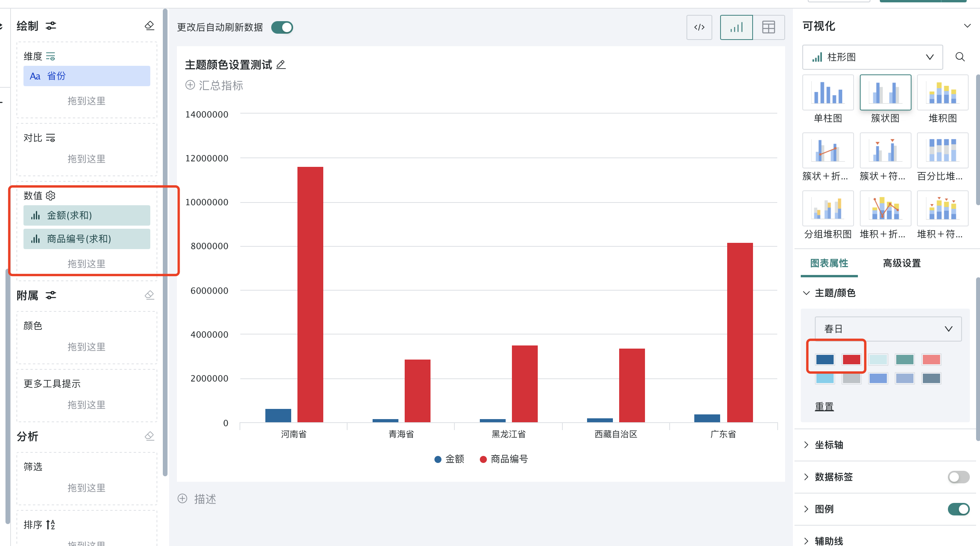Viewport: 980px width, 546px height.
Task: Expand the 数据标签 section chevron
Action: pyautogui.click(x=806, y=477)
